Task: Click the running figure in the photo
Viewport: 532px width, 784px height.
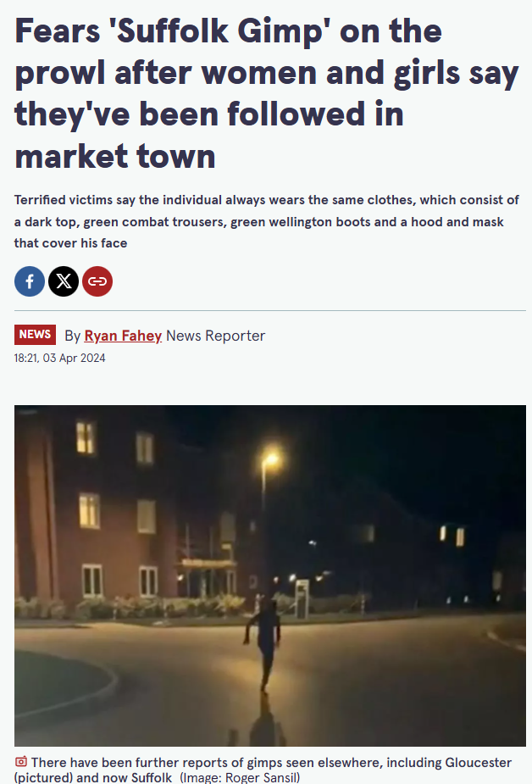Action: (x=265, y=645)
